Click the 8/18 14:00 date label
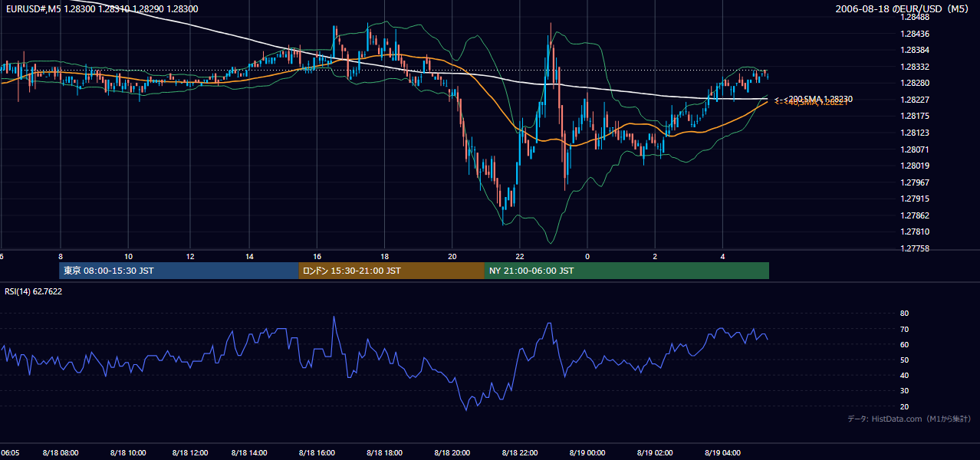The width and height of the screenshot is (980, 460). [248, 453]
